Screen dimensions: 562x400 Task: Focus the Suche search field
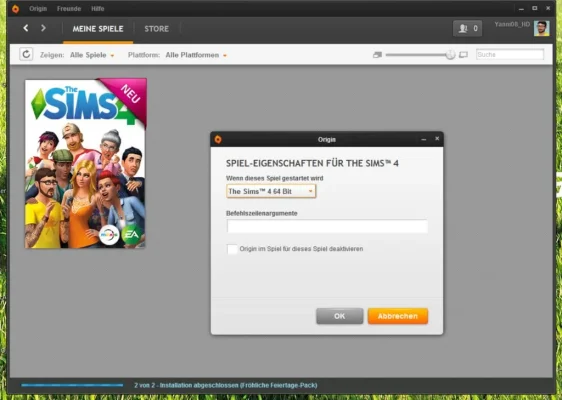[x=510, y=54]
